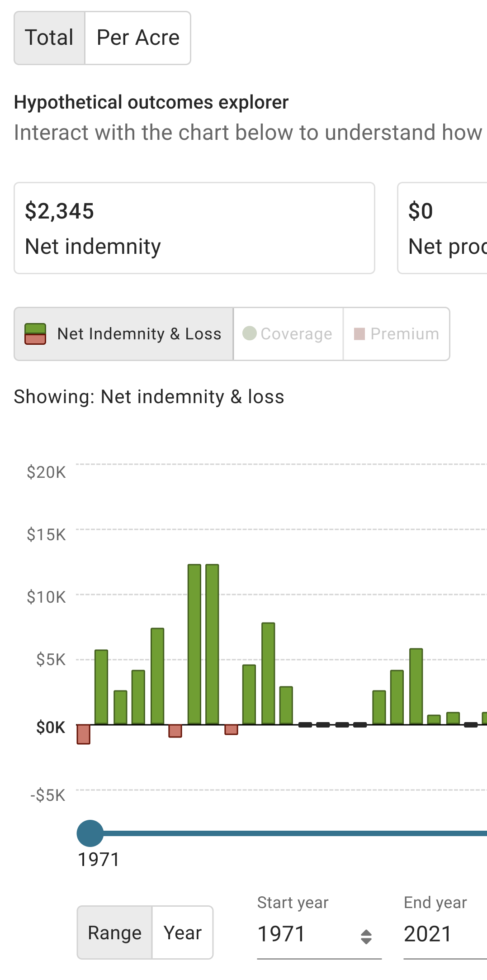Image resolution: width=487 pixels, height=980 pixels.
Task: Choose Range selection mode
Action: coord(114,932)
